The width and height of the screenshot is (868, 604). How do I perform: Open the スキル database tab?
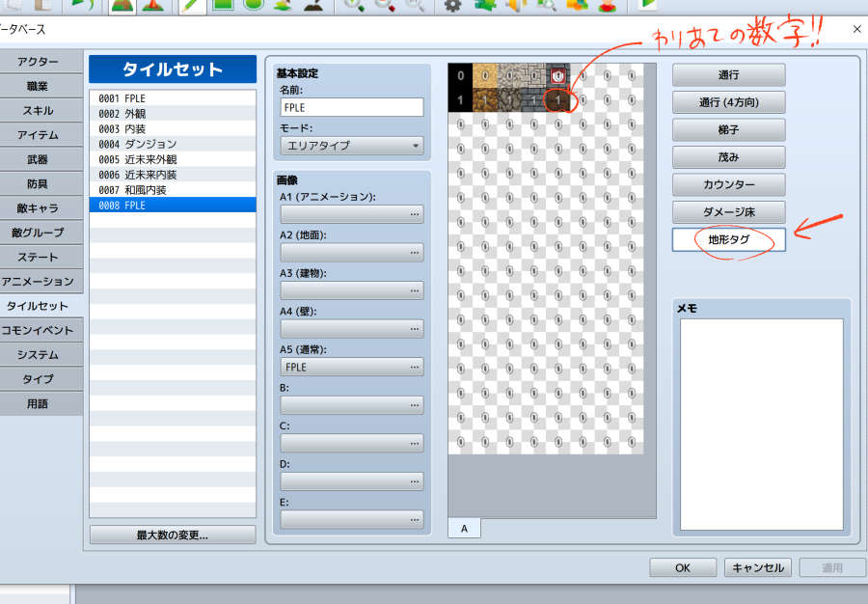(x=38, y=110)
